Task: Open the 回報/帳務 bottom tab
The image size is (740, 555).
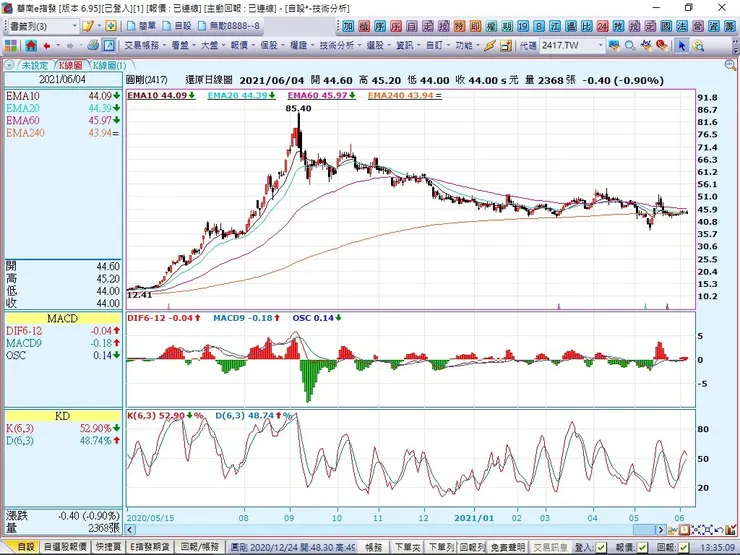Action: click(x=200, y=547)
